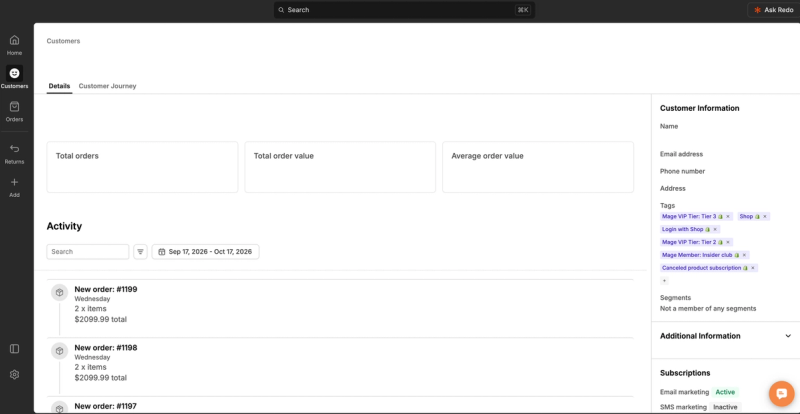This screenshot has height=414, width=800.
Task: Toggle the sidebar panel layout icon
Action: tap(14, 349)
